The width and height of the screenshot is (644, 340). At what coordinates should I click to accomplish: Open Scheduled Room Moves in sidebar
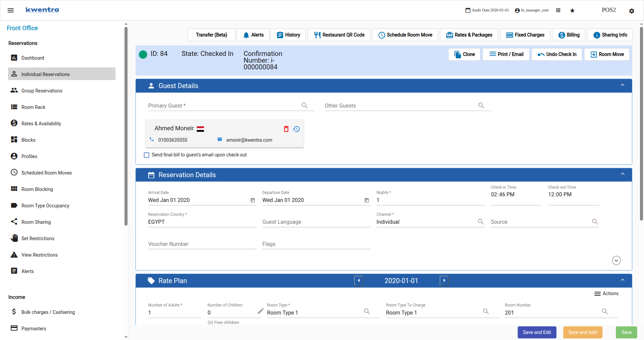click(62, 173)
